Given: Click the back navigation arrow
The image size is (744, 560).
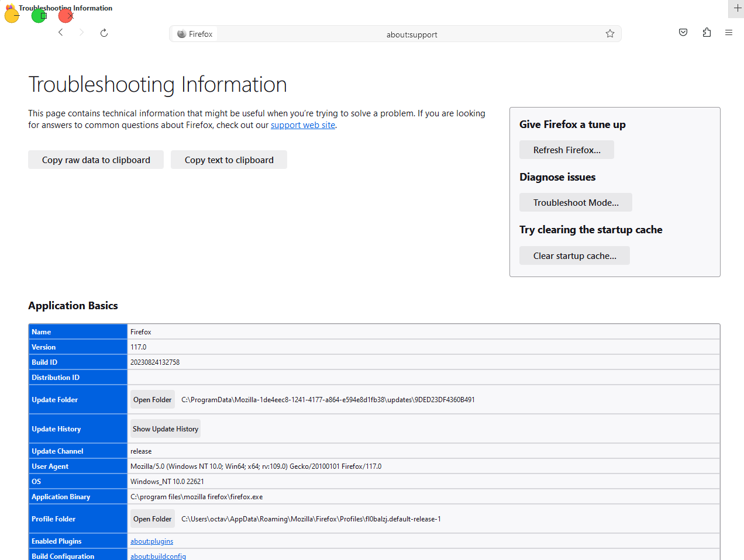Looking at the screenshot, I should click(x=60, y=32).
